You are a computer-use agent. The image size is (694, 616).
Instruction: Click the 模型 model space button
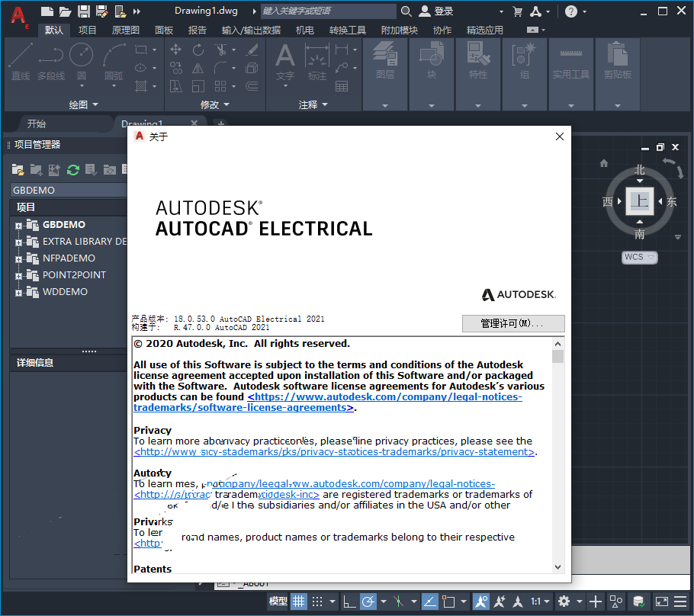click(278, 602)
